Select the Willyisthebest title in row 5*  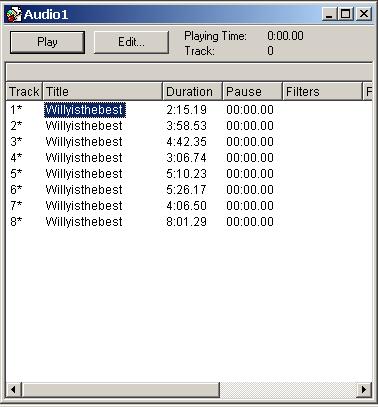click(x=84, y=174)
